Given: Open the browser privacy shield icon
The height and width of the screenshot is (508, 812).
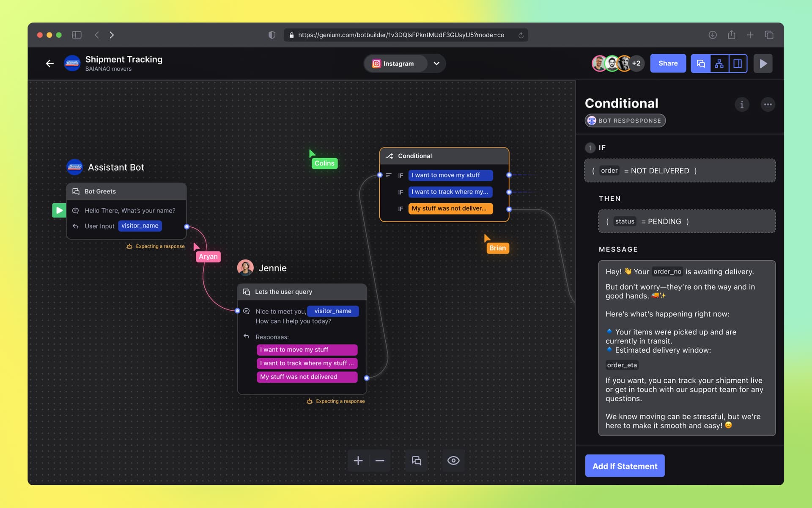Looking at the screenshot, I should 272,35.
